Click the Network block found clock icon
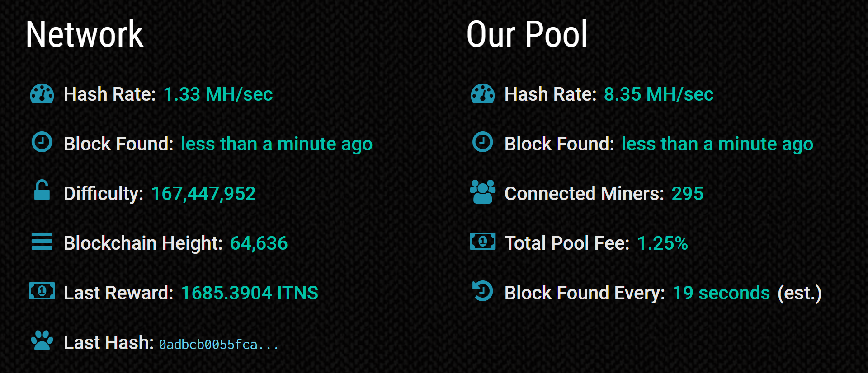Image resolution: width=868 pixels, height=373 pixels. coord(42,142)
